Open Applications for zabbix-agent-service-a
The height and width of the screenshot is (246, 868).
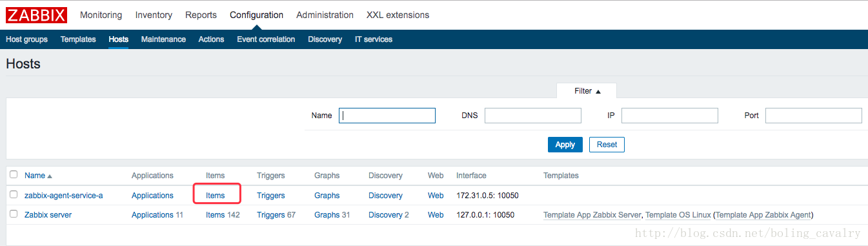[152, 196]
